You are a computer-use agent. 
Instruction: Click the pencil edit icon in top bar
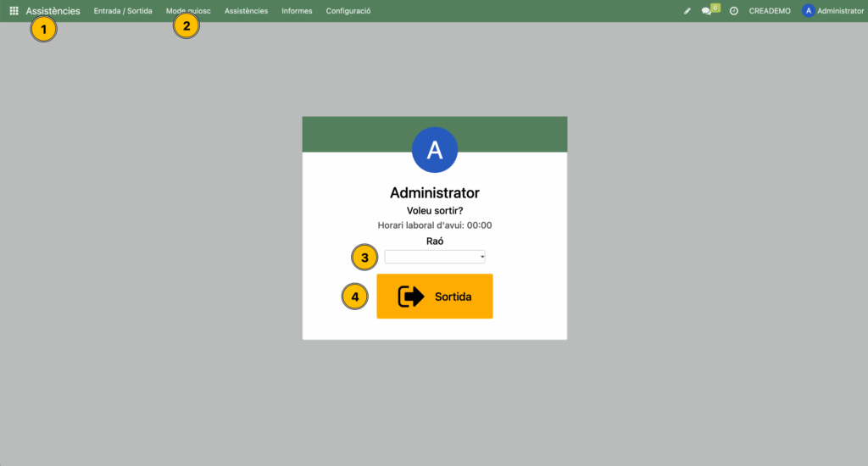tap(687, 11)
